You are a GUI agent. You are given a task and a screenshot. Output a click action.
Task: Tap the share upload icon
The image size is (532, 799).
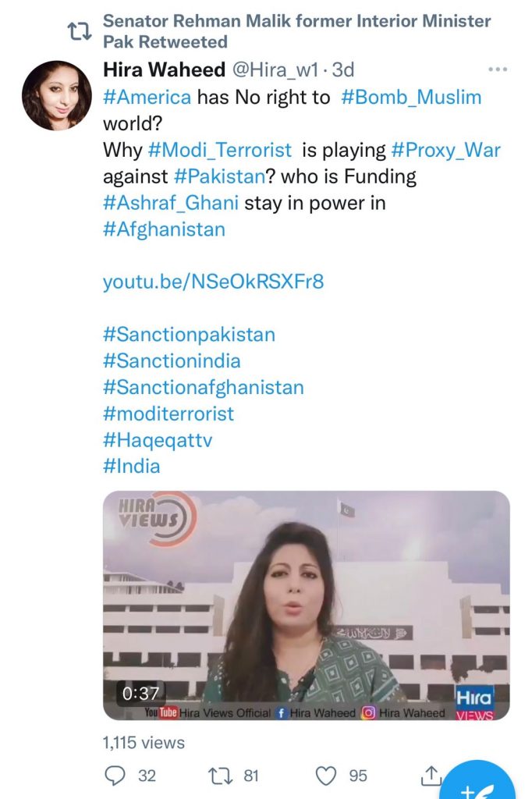[x=431, y=775]
